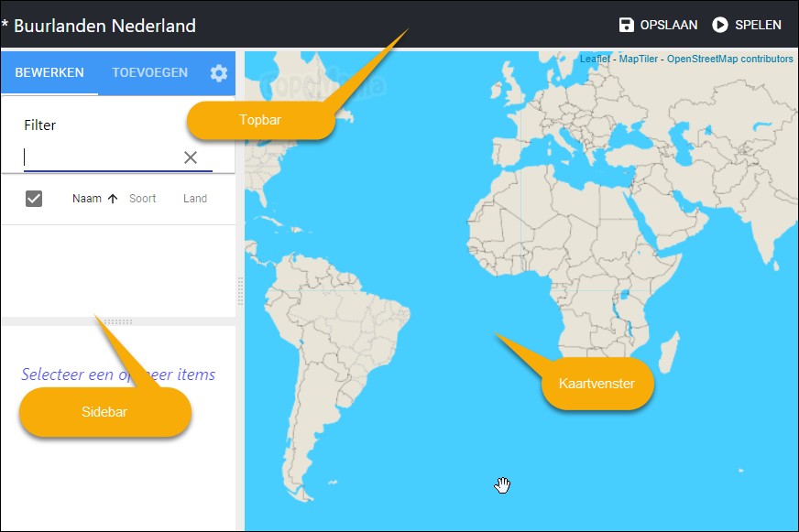Click the Kaartvenster callout label

[x=598, y=384]
